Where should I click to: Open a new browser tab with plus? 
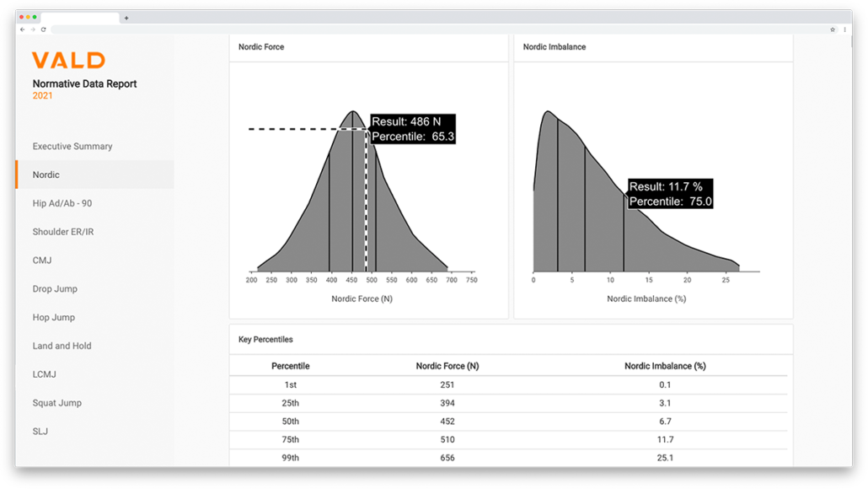[126, 18]
